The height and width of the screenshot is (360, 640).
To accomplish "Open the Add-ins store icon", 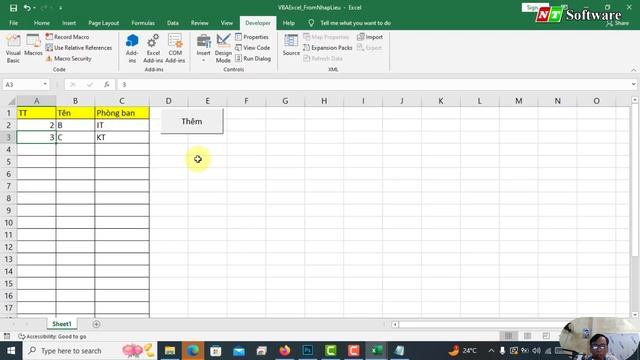I will click(x=132, y=48).
